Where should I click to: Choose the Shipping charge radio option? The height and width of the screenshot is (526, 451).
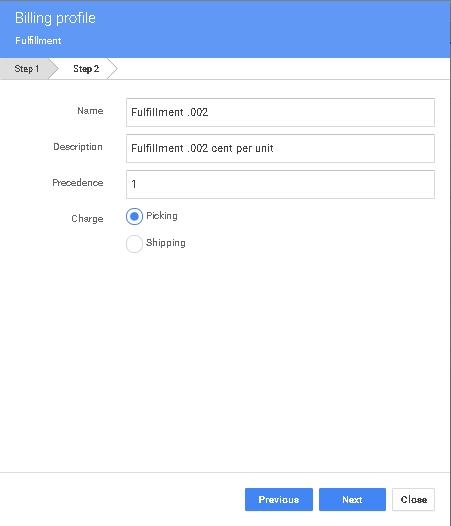134,244
